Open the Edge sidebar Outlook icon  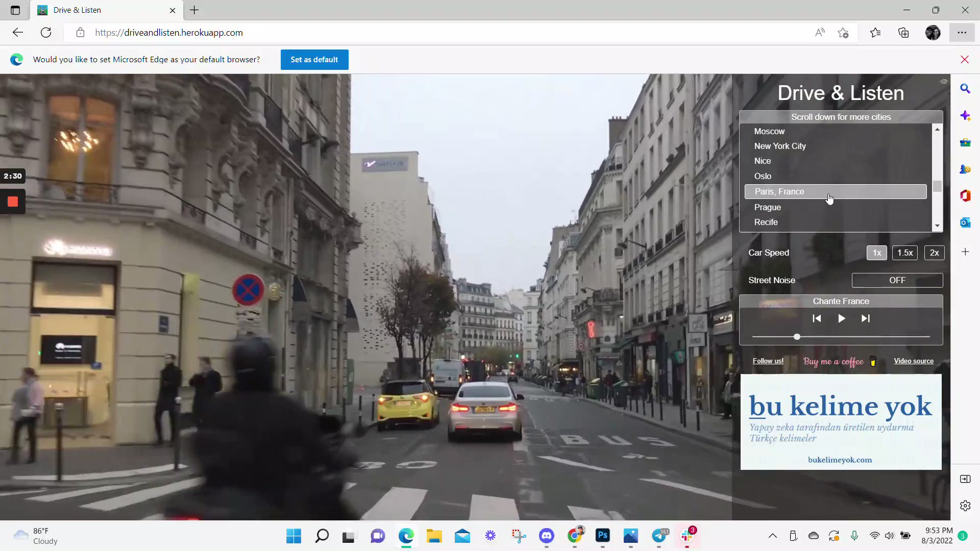[965, 222]
